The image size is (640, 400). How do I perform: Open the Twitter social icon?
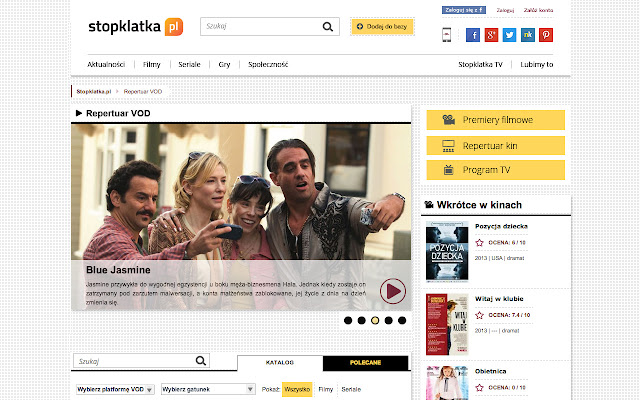point(509,35)
